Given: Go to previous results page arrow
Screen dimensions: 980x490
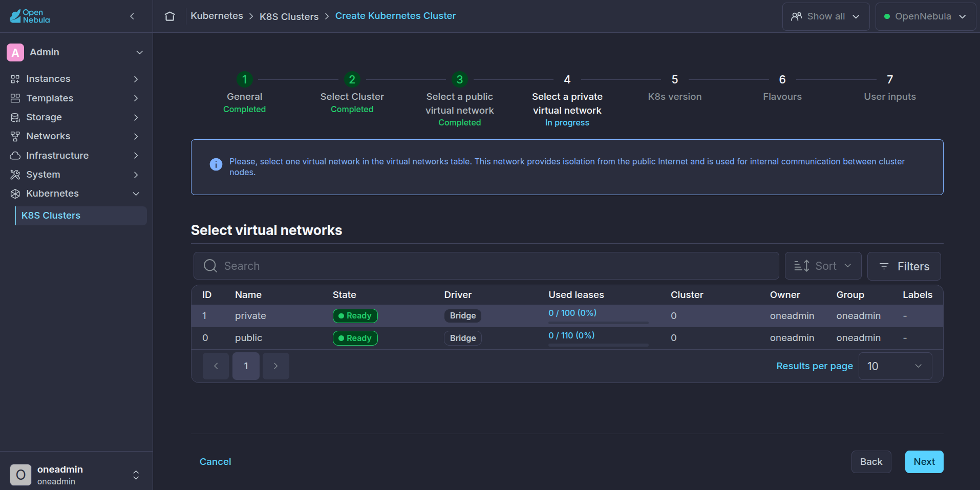Looking at the screenshot, I should (x=216, y=366).
